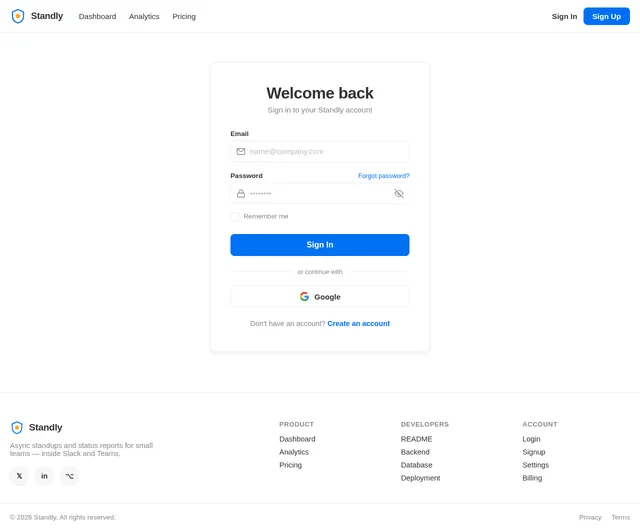
Task: Click the blue Sign In form button
Action: pos(320,245)
